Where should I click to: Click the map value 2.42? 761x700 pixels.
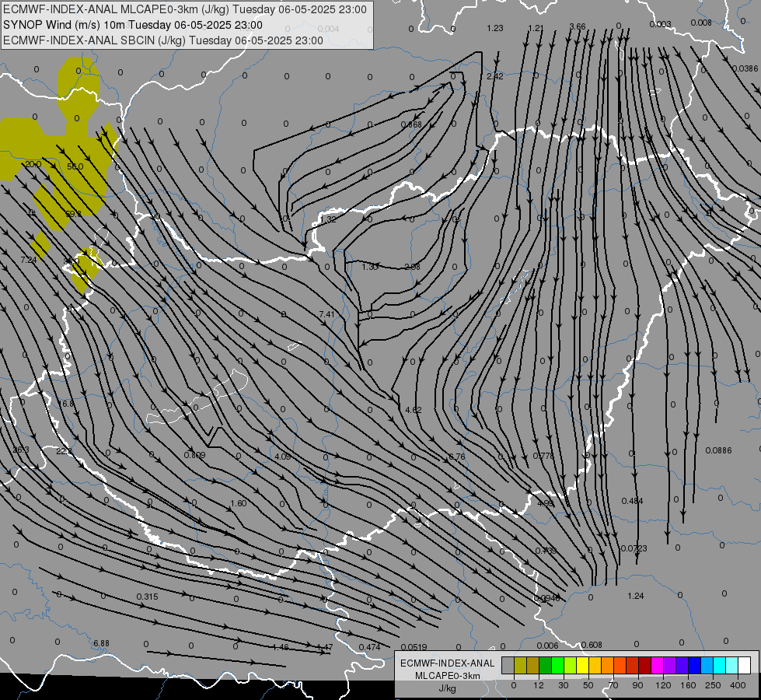pos(494,76)
